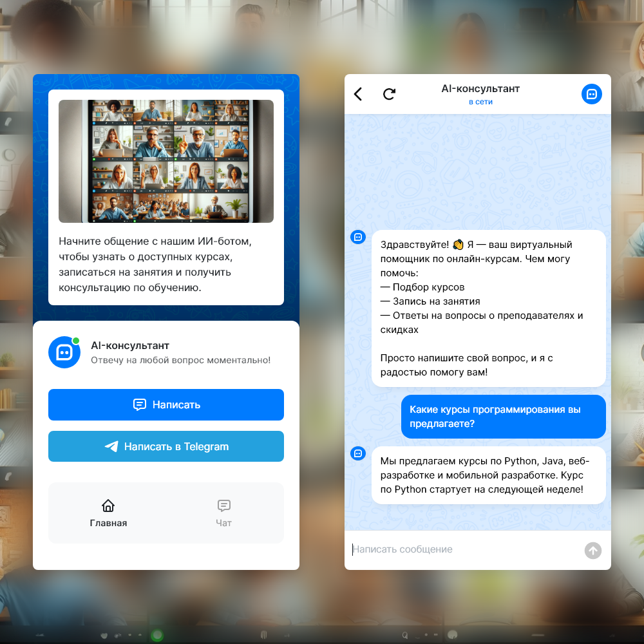Image resolution: width=644 pixels, height=644 pixels.
Task: Click 'Отвечу на любой вопрос моментально!' text
Action: 181,360
